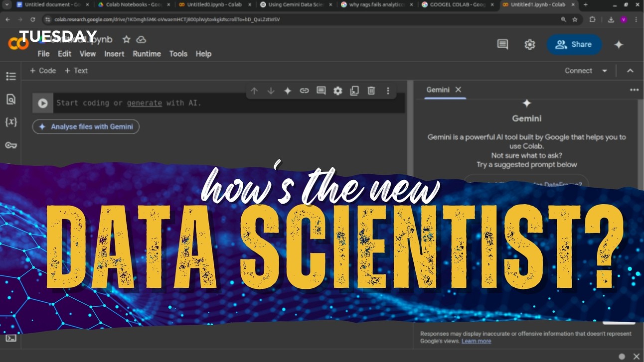
Task: Move the cell down
Action: click(x=271, y=91)
